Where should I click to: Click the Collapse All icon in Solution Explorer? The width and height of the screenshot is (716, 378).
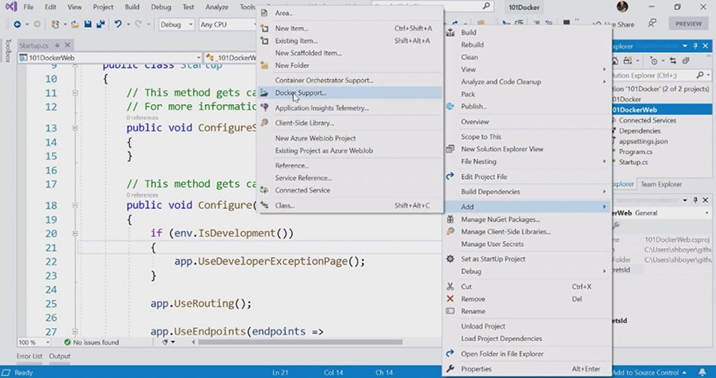pos(686,61)
